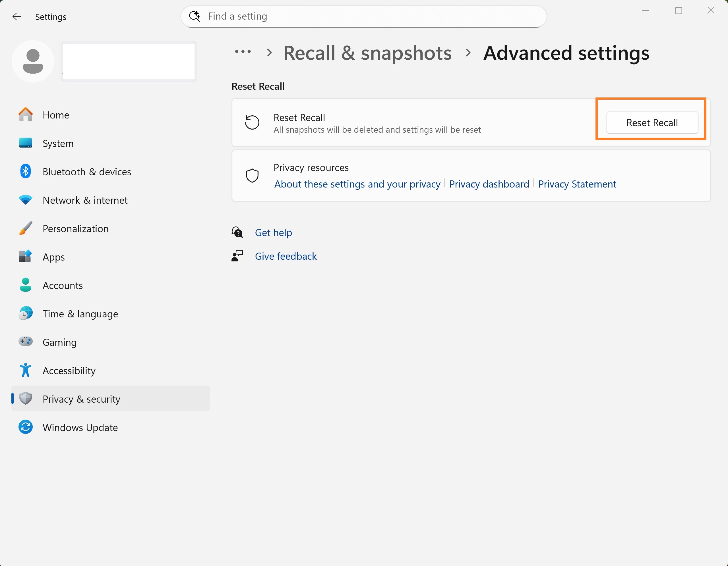Click the Give feedback person icon
728x566 pixels.
point(237,256)
